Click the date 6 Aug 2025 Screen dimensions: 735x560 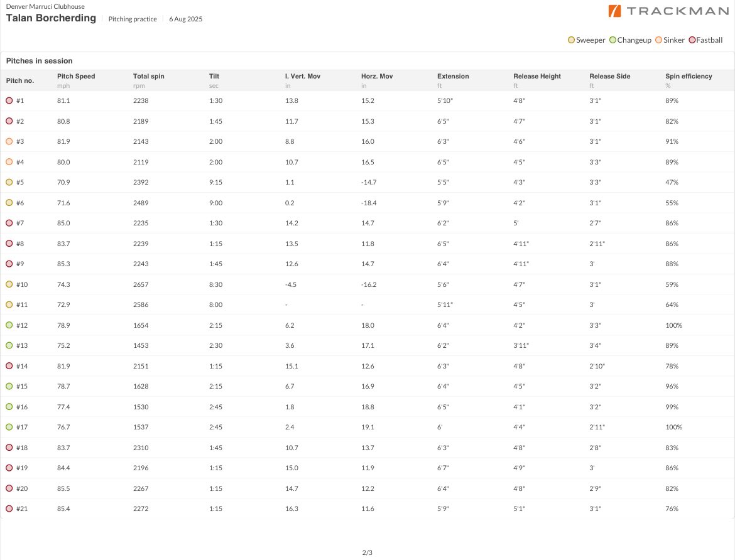pos(185,19)
